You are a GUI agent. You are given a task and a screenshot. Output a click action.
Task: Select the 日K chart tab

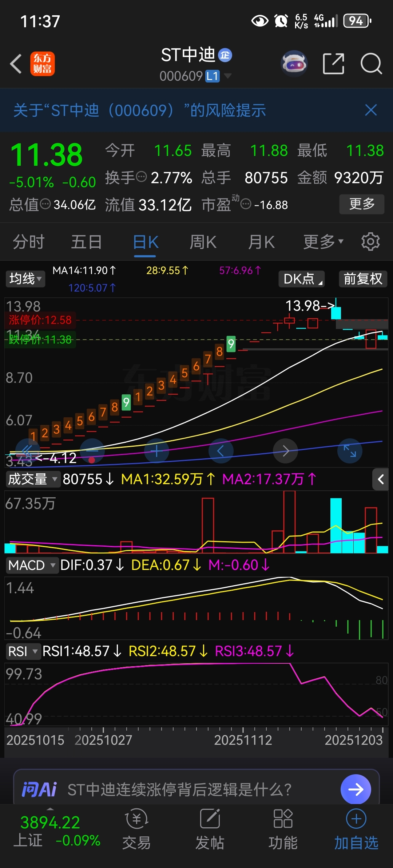[x=146, y=242]
